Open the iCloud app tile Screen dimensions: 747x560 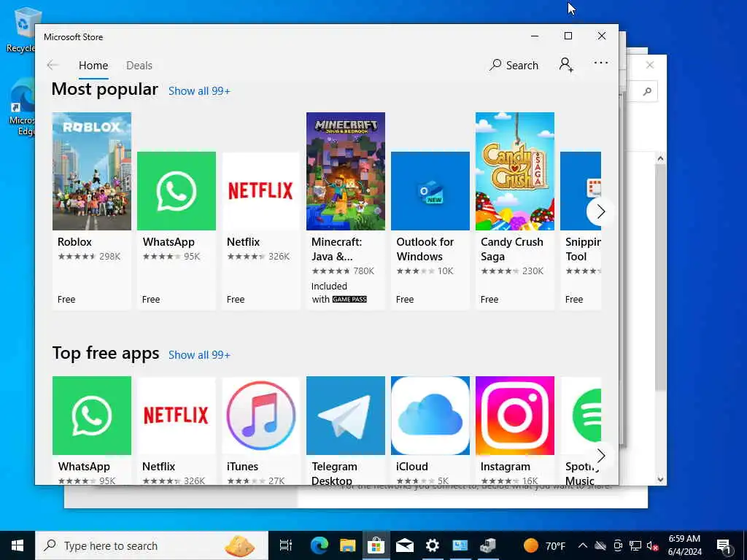[430, 430]
